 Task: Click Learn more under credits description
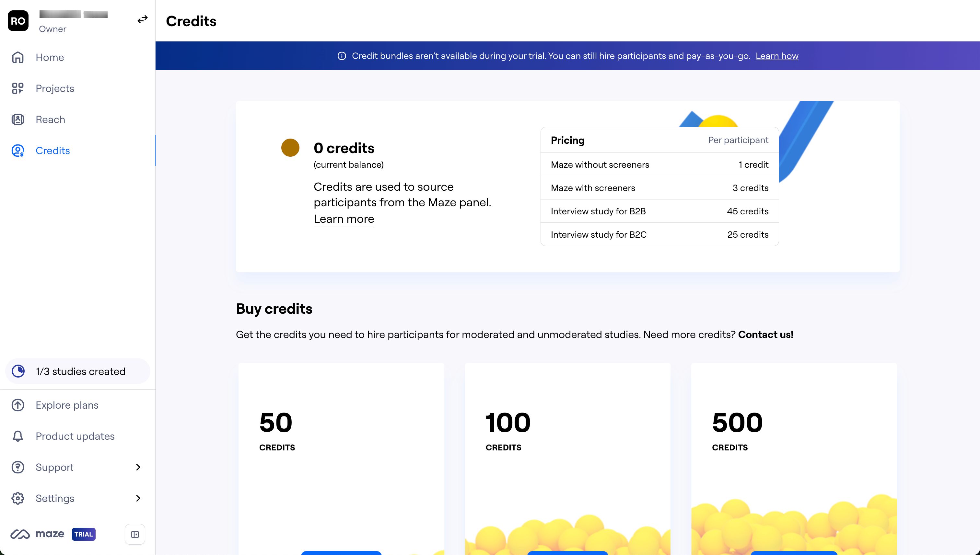[344, 219]
